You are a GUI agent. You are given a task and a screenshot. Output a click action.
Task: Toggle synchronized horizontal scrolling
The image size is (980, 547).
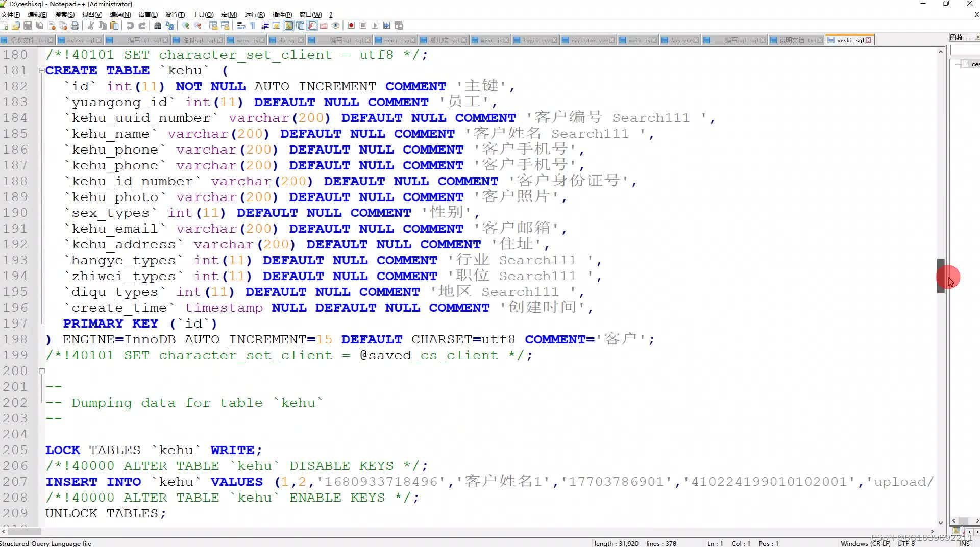click(225, 26)
